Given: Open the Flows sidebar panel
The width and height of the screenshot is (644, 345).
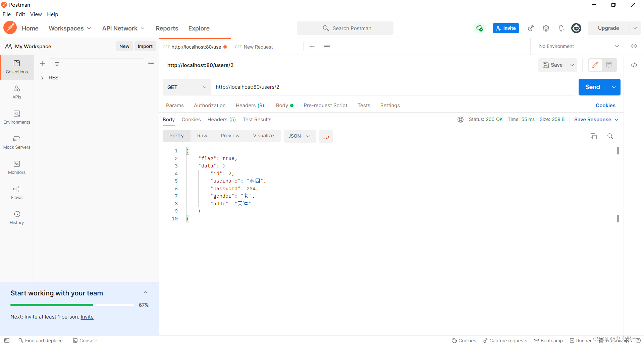Looking at the screenshot, I should [x=17, y=193].
